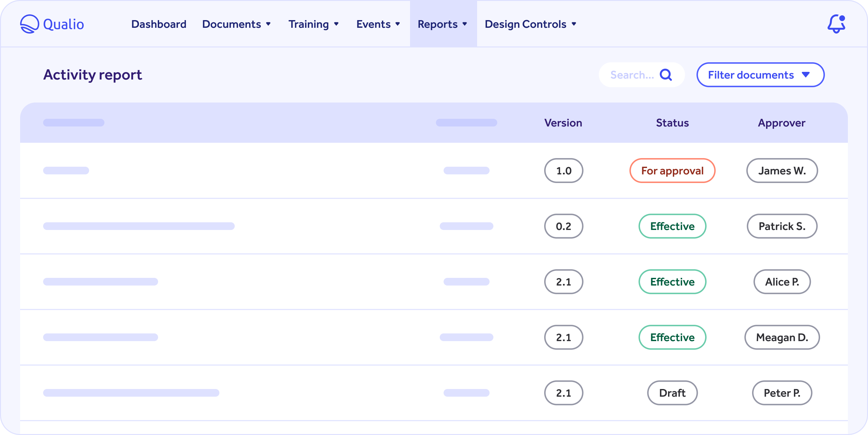Open the Reports dropdown arrow
Image resolution: width=868 pixels, height=435 pixels.
(465, 24)
